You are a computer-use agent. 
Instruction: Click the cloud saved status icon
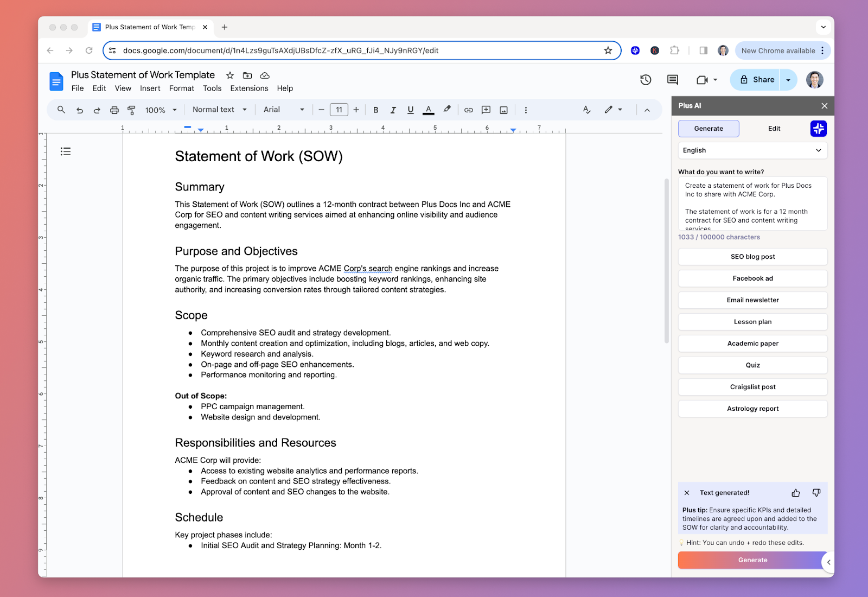265,75
